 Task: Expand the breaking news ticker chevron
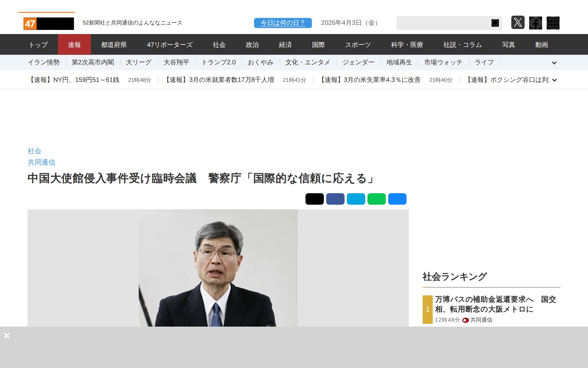click(x=554, y=80)
